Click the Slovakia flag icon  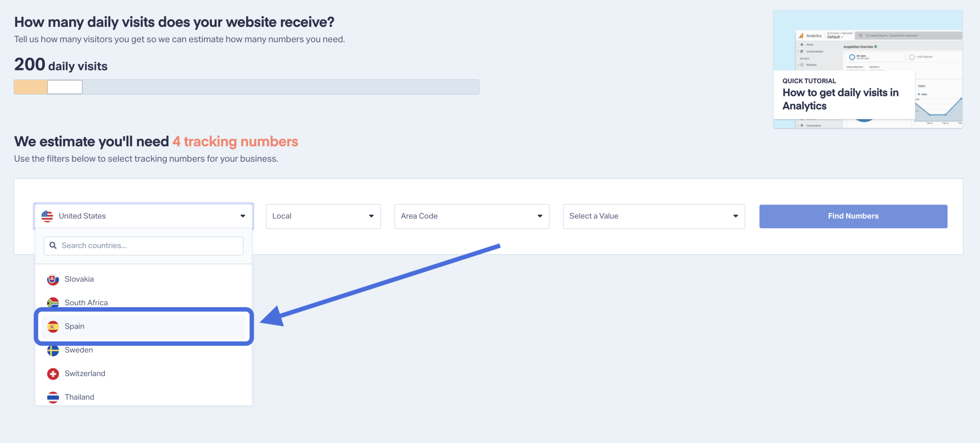pos(53,280)
